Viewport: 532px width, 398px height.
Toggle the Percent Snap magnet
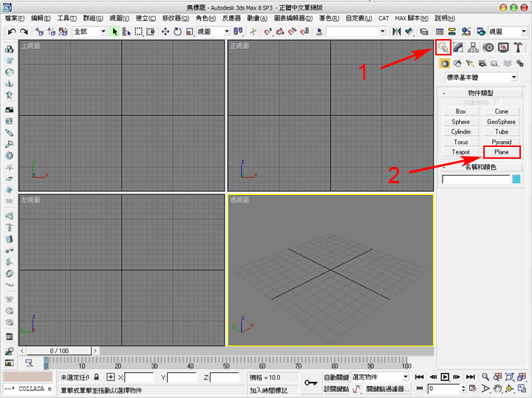[x=292, y=32]
